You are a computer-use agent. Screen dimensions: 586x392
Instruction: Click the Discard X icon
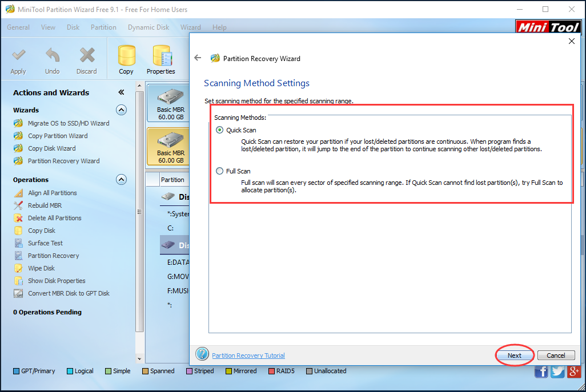coord(87,55)
